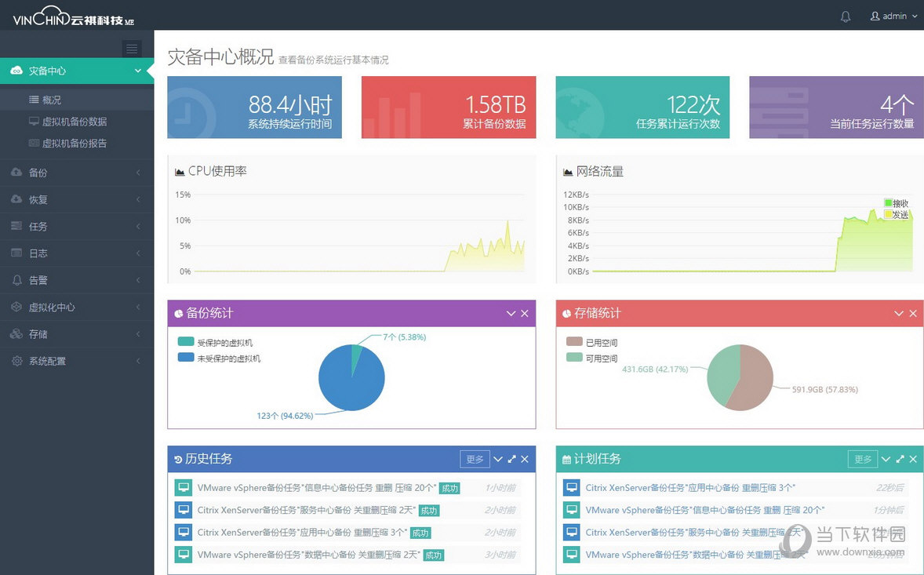The height and width of the screenshot is (575, 924).
Task: Click the 4个 当前任务运行数量 card
Action: [836, 107]
